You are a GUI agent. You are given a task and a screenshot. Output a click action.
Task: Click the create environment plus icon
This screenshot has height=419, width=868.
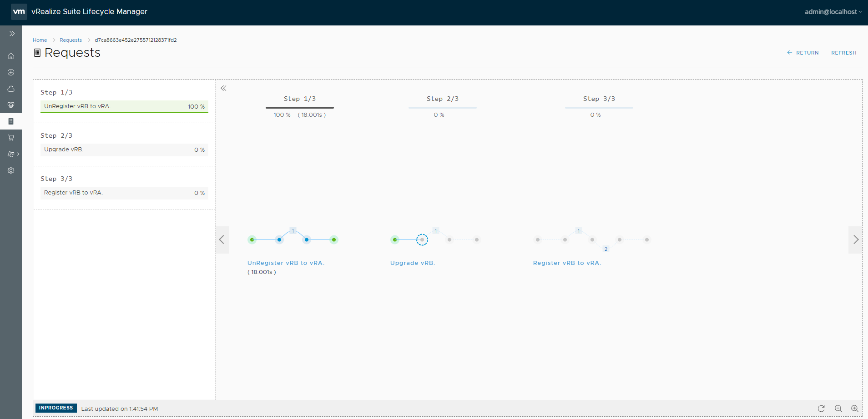(x=11, y=72)
